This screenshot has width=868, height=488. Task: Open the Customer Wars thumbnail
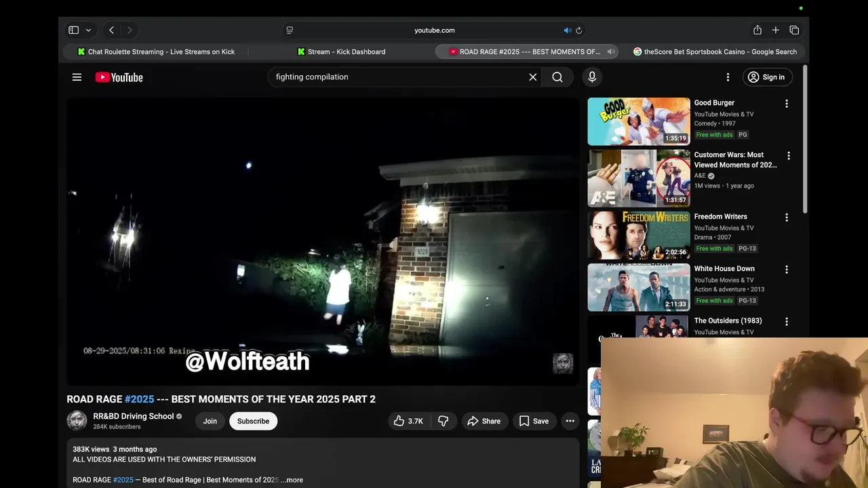[x=639, y=178]
